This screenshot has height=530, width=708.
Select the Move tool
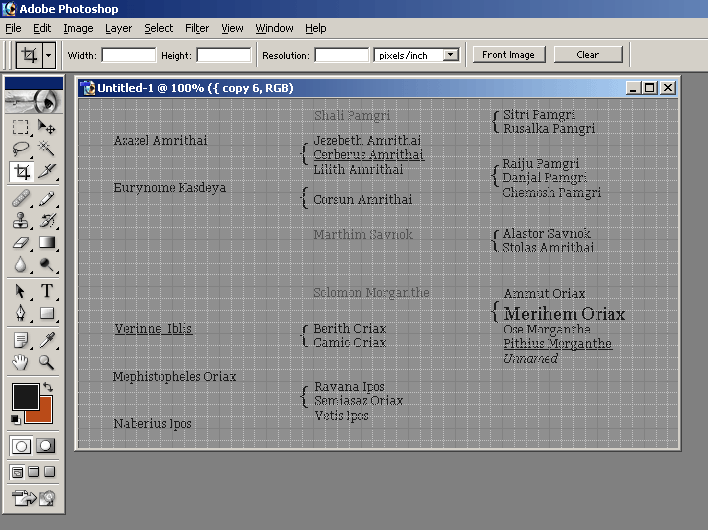tap(47, 127)
